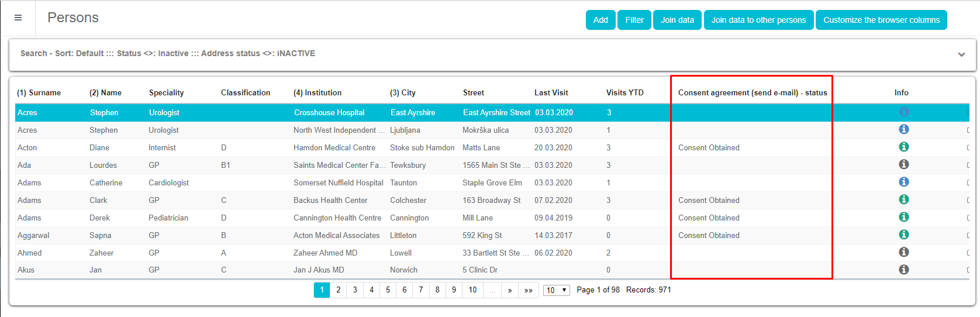Open Customize the browser columns
Screen dimensions: 980x317
coord(881,20)
